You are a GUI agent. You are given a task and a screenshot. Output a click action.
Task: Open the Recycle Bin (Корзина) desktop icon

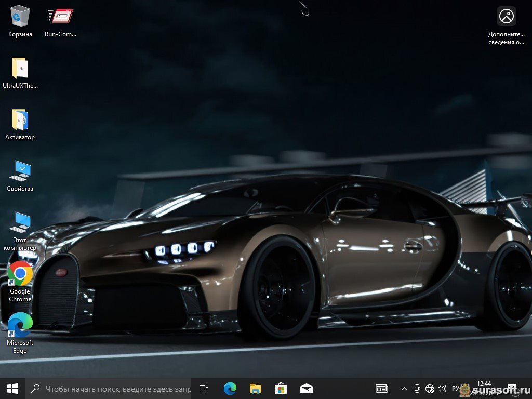point(20,22)
